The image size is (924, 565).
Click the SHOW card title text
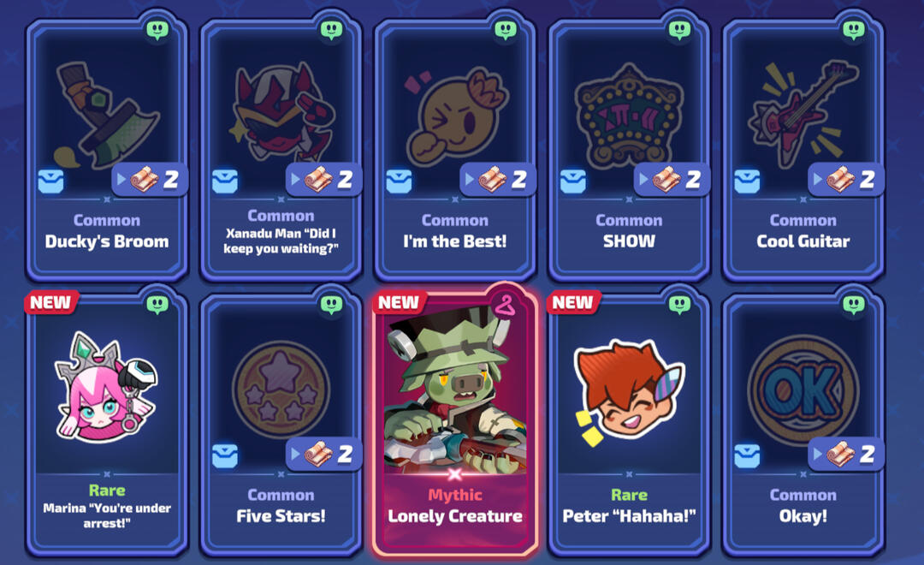coord(629,241)
